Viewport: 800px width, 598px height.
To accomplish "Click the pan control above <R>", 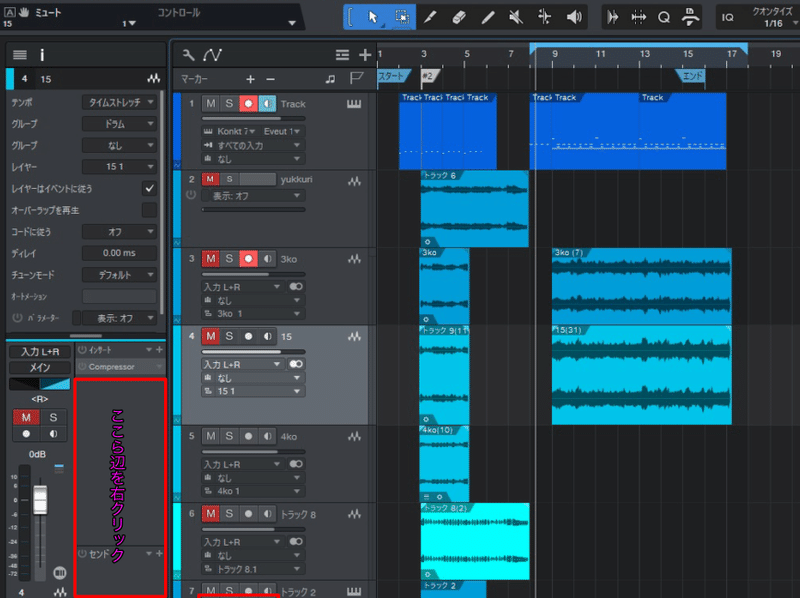I will [x=40, y=384].
